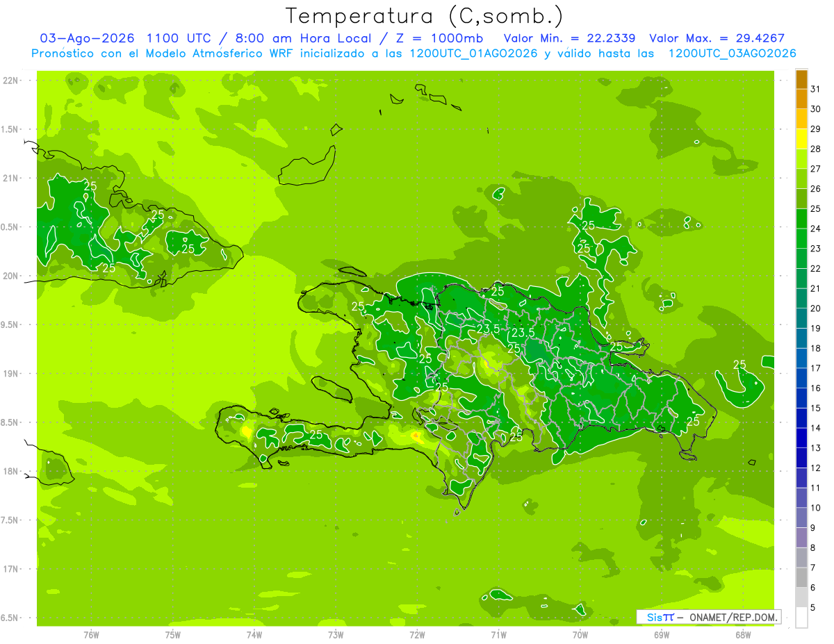Click the "70W" longitude label
The image size is (834, 644).
coord(580,635)
